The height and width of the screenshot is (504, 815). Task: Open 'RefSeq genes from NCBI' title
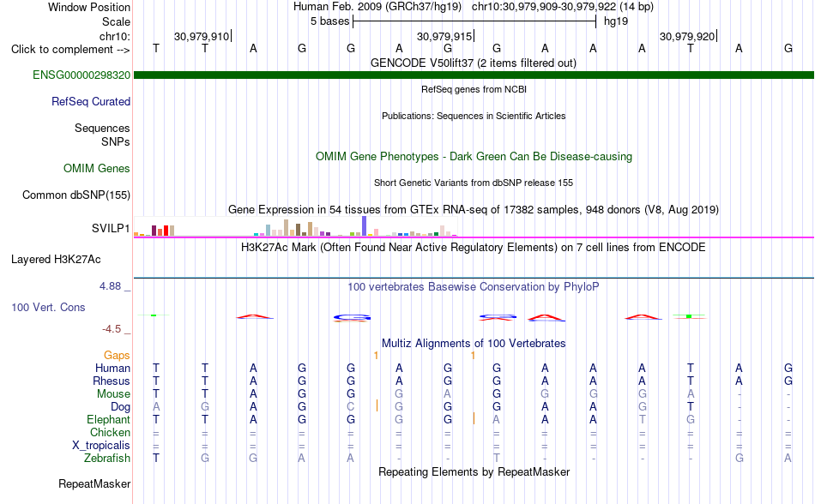click(x=474, y=89)
